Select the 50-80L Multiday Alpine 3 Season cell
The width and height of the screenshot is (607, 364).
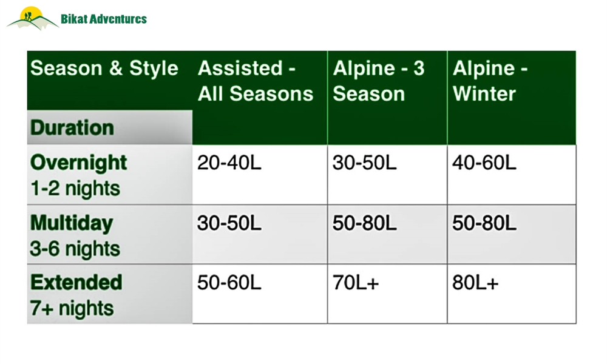click(x=387, y=234)
